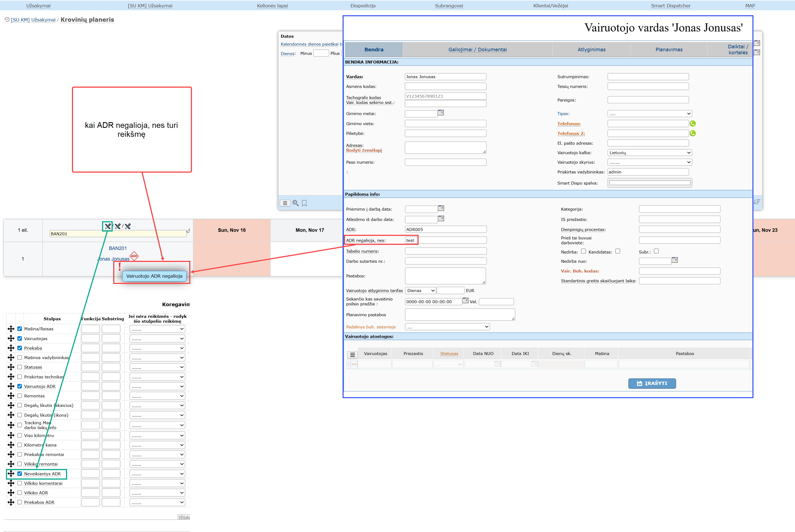This screenshot has width=795, height=532.
Task: Open calendar picker for Nedirba nuo
Action: 675,260
